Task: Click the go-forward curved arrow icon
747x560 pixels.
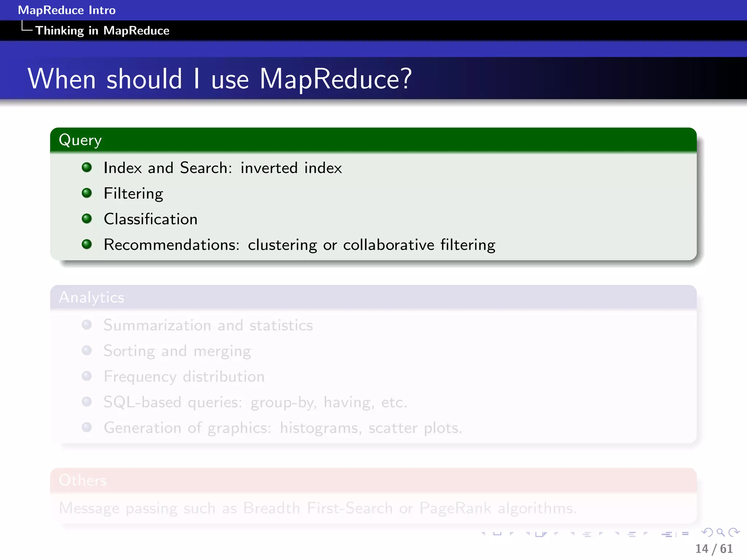Action: pyautogui.click(x=734, y=533)
